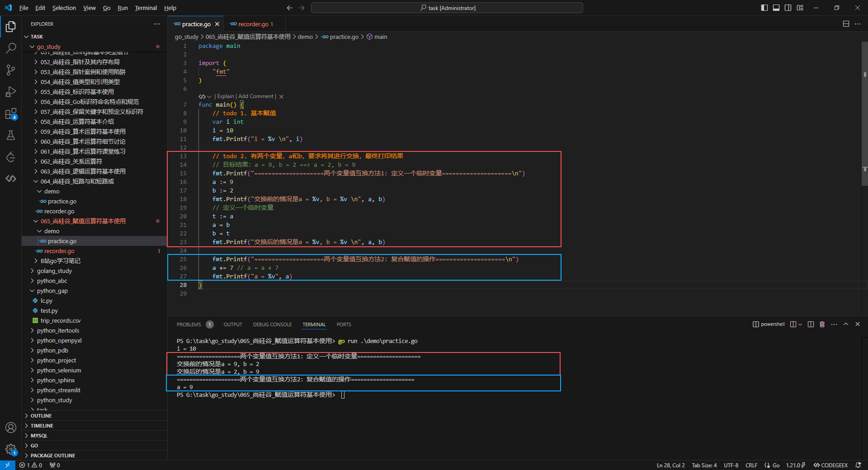Screen dimensions: 868x470
Task: Open notifications bell in status bar
Action: (x=858, y=465)
